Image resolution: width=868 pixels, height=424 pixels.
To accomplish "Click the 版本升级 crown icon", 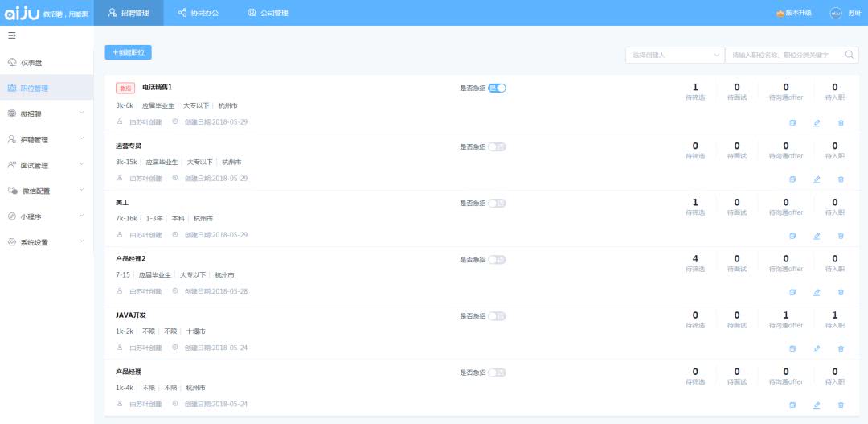I will point(780,13).
